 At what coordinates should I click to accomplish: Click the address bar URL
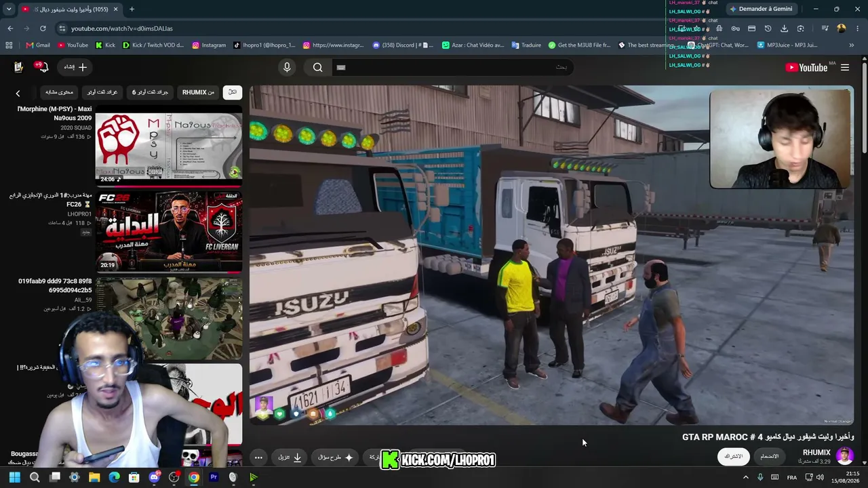point(122,28)
